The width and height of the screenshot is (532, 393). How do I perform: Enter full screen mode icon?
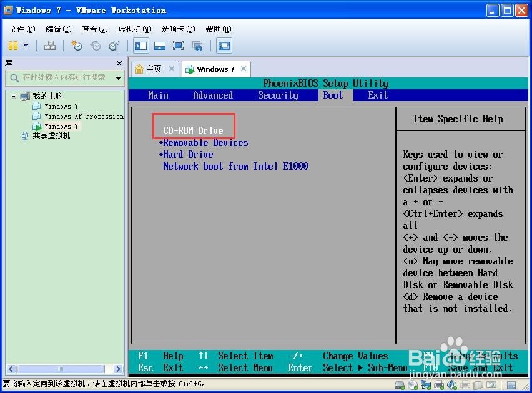tap(178, 46)
